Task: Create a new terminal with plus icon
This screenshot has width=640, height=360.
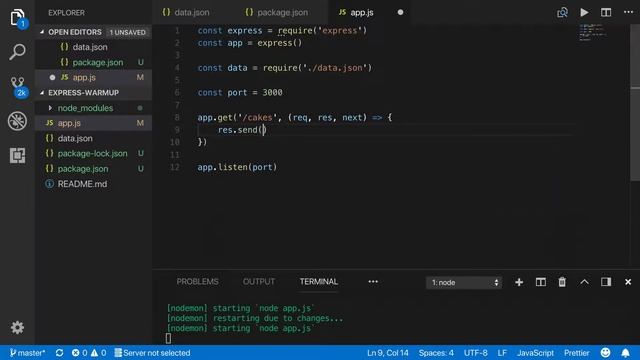Action: point(519,282)
